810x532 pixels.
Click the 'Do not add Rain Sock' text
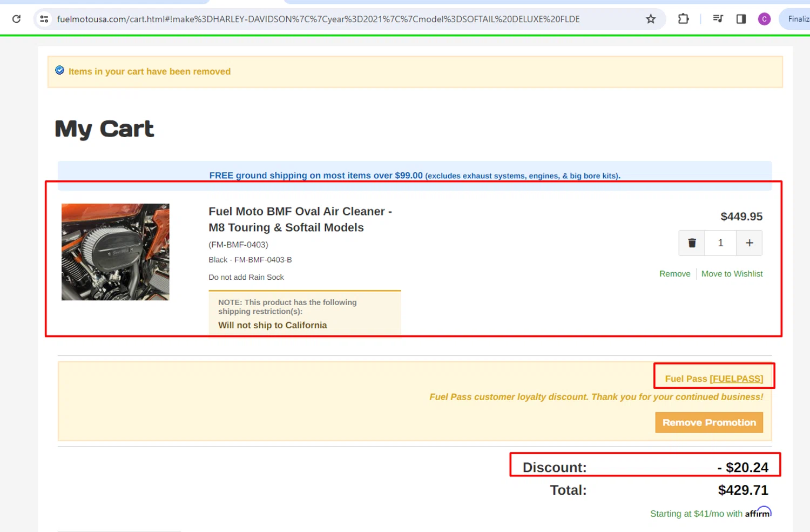[246, 277]
